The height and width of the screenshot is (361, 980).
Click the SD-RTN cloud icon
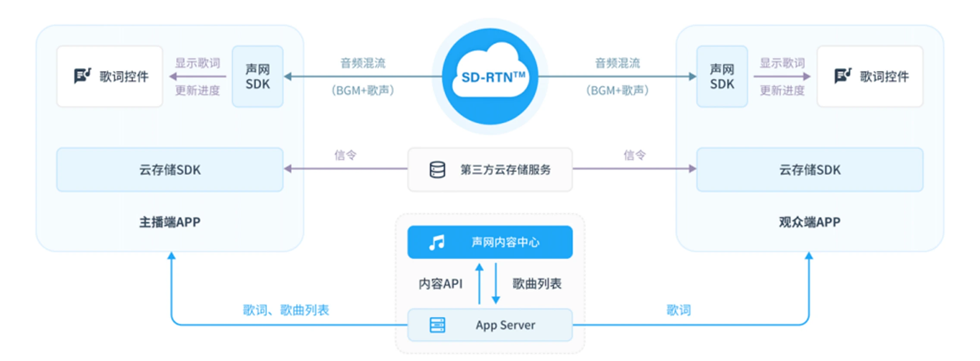(490, 76)
